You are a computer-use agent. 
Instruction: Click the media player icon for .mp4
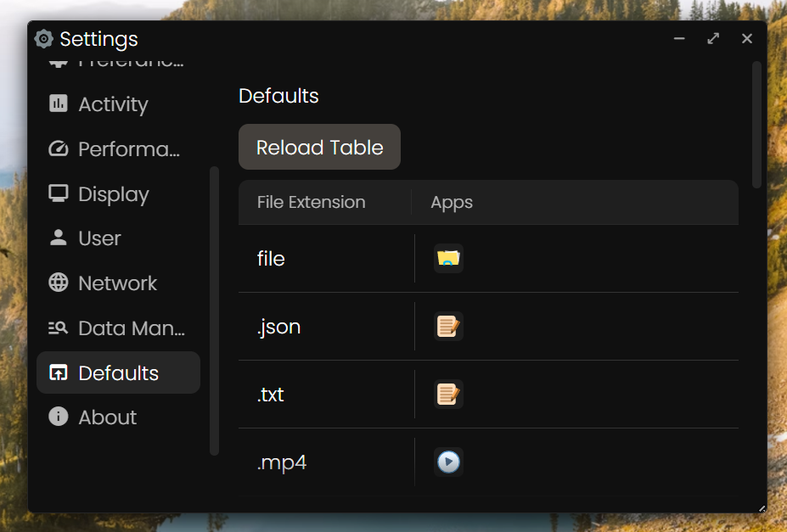tap(448, 462)
